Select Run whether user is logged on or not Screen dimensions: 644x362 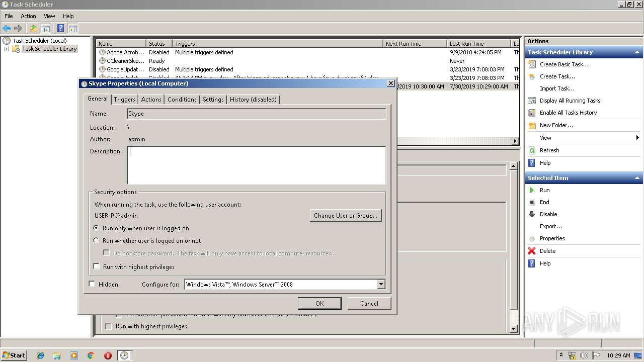click(x=96, y=240)
